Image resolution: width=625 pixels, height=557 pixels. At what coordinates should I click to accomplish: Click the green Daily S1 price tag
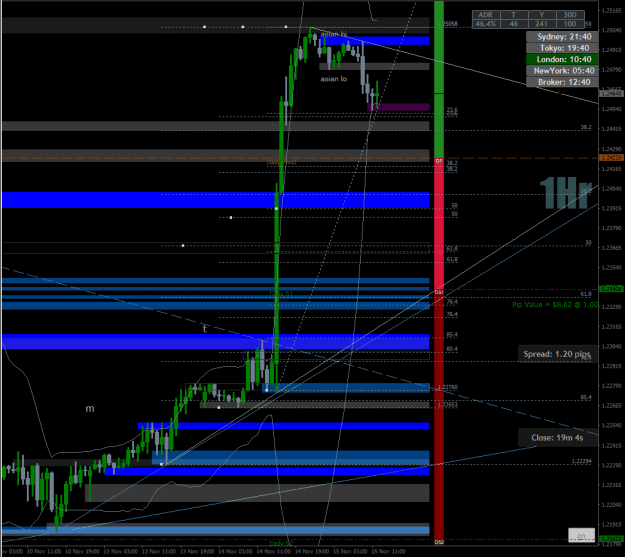tap(611, 289)
